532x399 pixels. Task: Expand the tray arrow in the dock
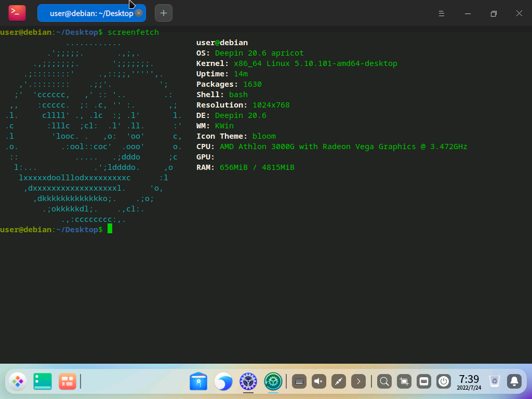click(x=358, y=382)
